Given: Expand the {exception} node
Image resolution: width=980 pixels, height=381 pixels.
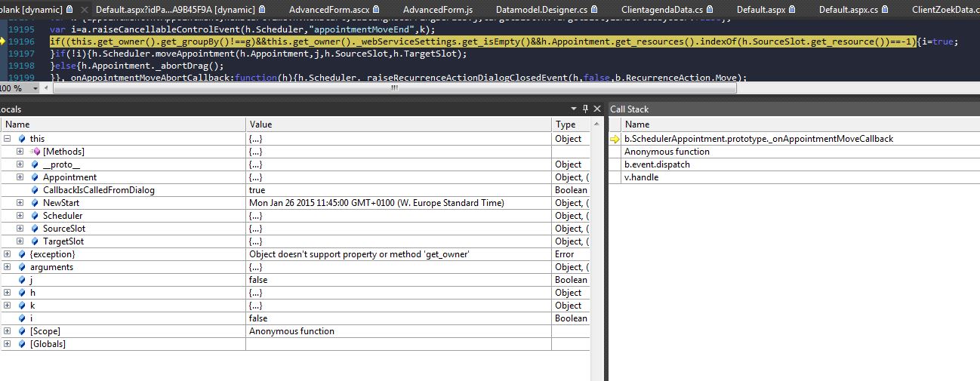Looking at the screenshot, I should coord(7,254).
